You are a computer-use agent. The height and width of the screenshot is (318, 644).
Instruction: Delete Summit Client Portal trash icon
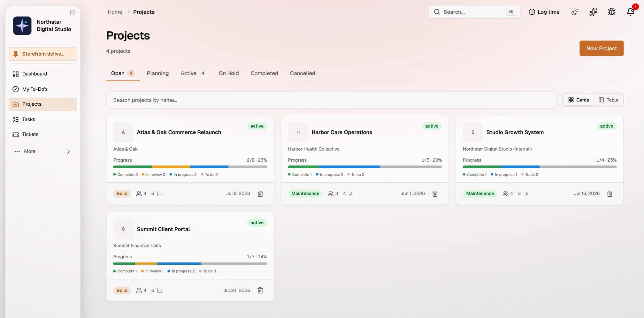(x=260, y=291)
